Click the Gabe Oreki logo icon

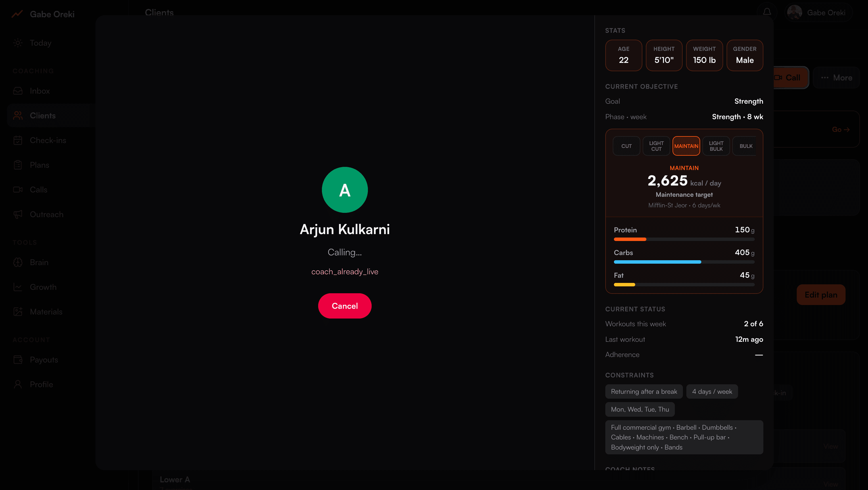click(17, 14)
